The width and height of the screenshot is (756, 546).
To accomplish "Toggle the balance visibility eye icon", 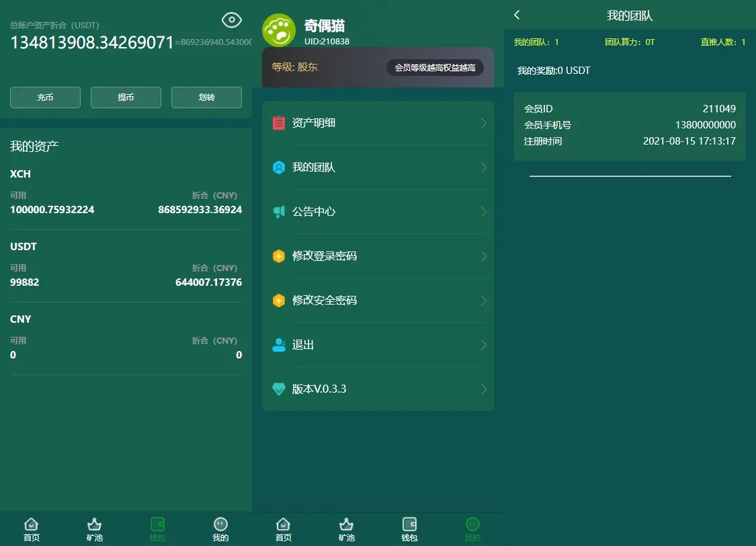I will [231, 20].
